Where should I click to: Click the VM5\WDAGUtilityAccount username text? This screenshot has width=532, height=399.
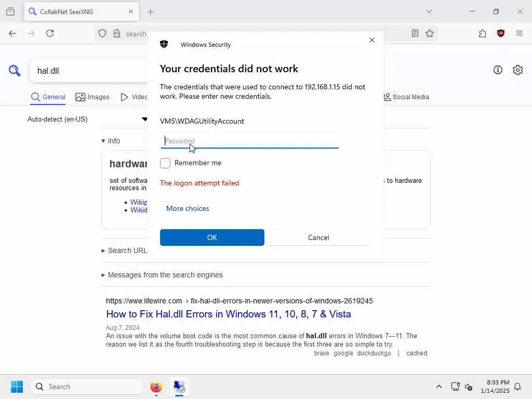click(202, 121)
